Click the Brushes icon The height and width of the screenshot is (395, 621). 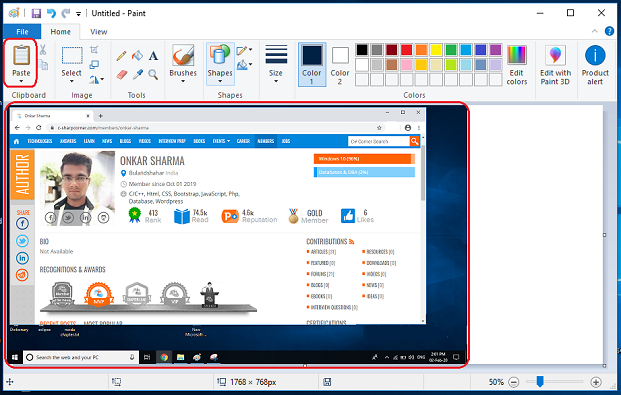coord(183,55)
